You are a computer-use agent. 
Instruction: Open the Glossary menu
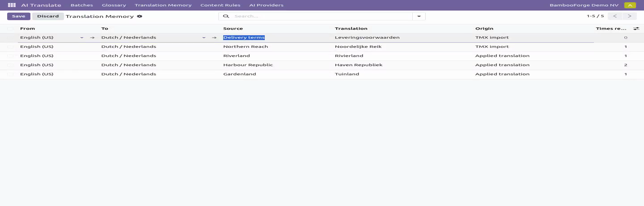[114, 5]
